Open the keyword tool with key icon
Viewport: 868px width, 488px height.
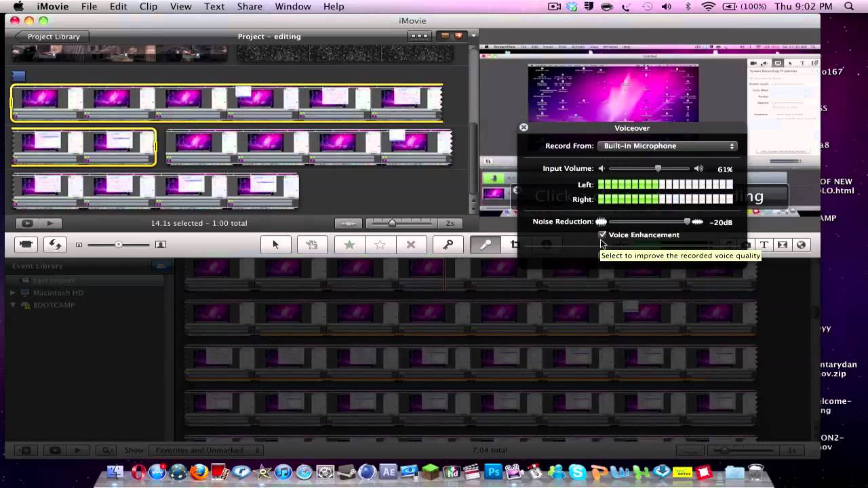pos(448,245)
